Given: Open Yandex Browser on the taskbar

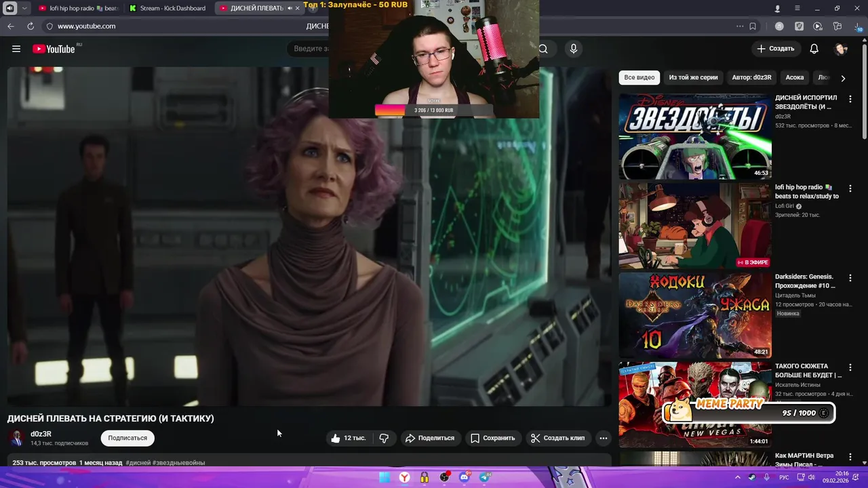Looking at the screenshot, I should tap(404, 477).
